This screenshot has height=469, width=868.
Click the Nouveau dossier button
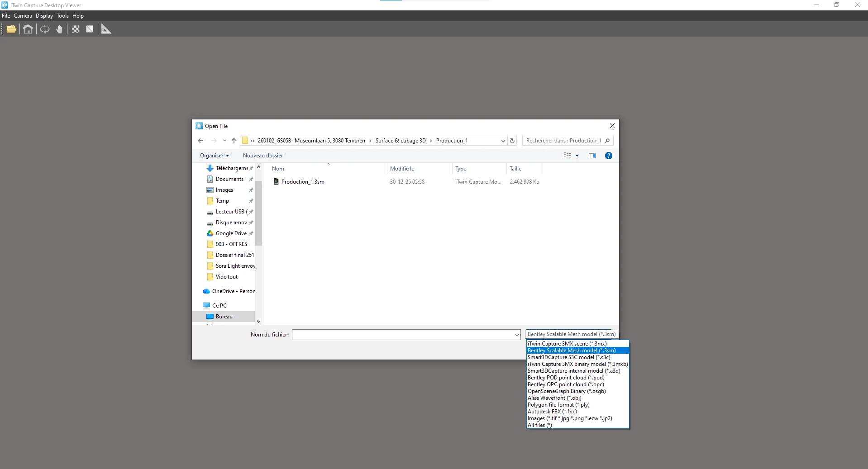pyautogui.click(x=262, y=156)
